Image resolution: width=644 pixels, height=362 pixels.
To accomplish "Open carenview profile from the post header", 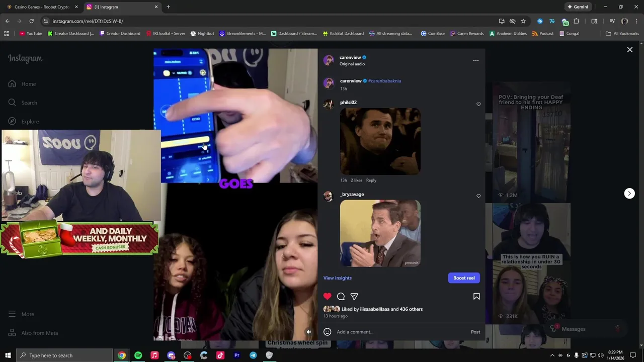I will pos(350,57).
